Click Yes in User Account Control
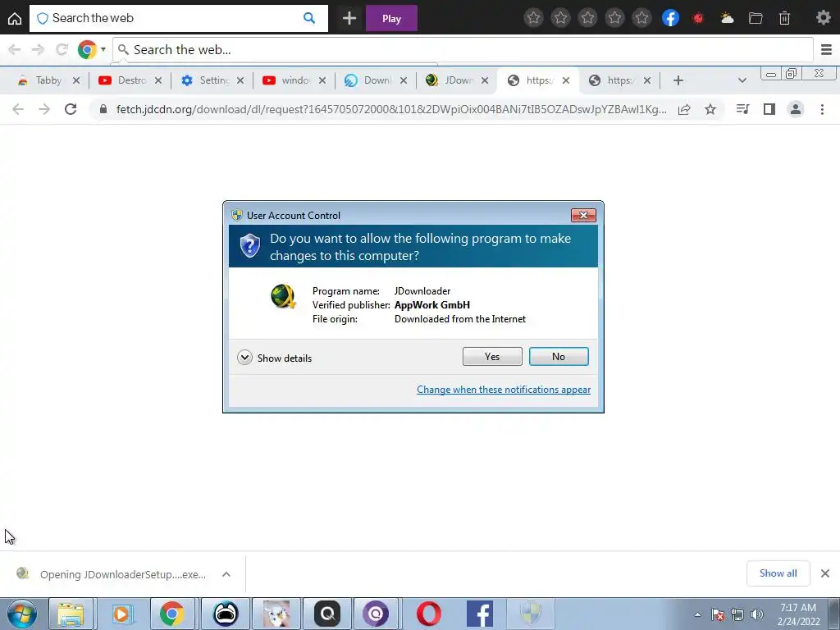 [x=492, y=357]
